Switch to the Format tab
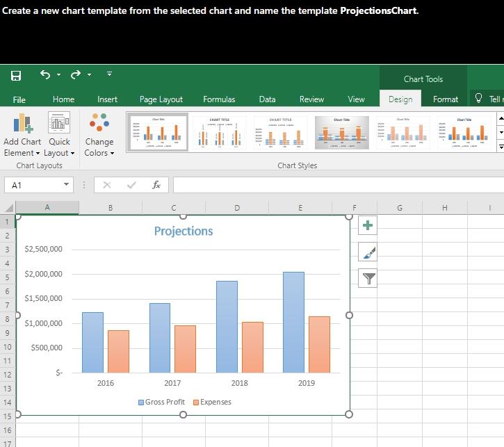The height and width of the screenshot is (447, 504). [446, 99]
